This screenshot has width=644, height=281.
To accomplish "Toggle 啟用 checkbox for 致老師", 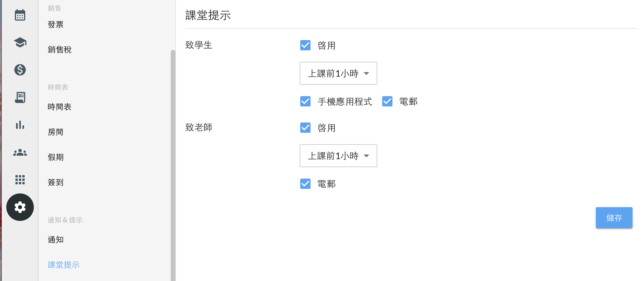I will pyautogui.click(x=305, y=128).
